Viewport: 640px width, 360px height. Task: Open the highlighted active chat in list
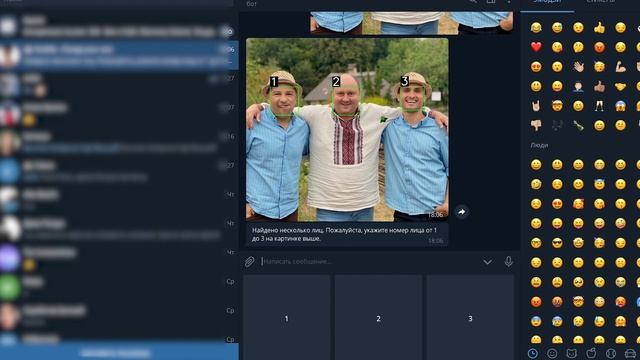pos(119,56)
